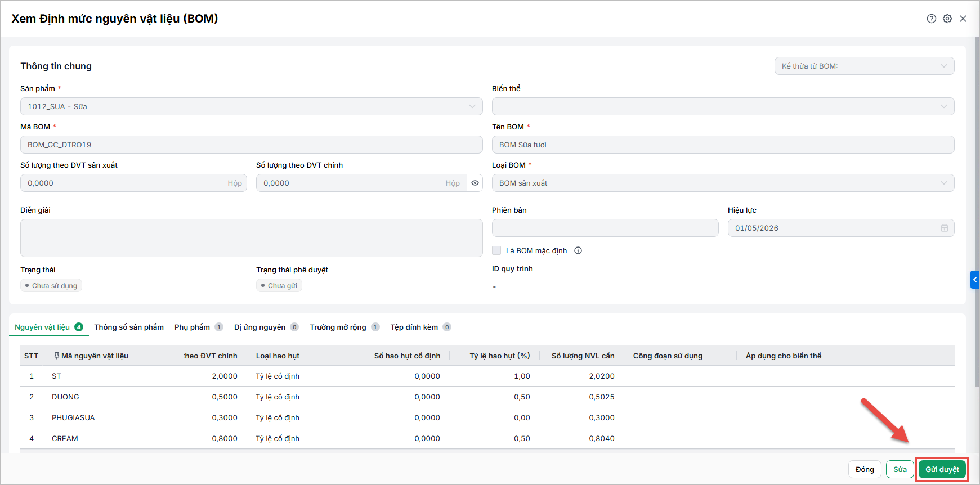980x485 pixels.
Task: Click the 0,5000 main unit quantity cell
Action: click(225, 397)
